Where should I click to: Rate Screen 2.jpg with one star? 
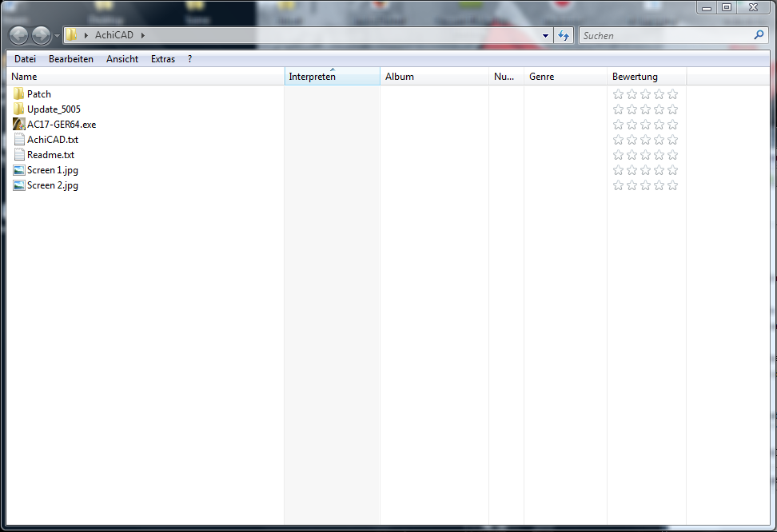coord(618,185)
